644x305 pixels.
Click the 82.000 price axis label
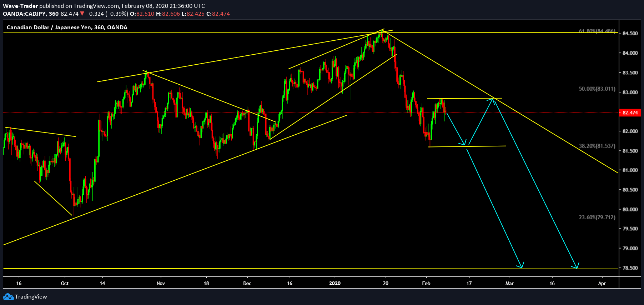coord(630,131)
